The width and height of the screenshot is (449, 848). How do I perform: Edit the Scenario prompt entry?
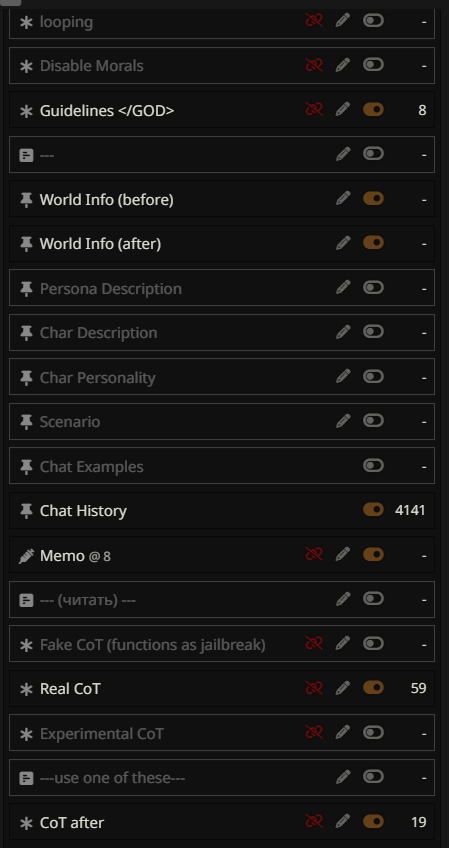pos(343,420)
